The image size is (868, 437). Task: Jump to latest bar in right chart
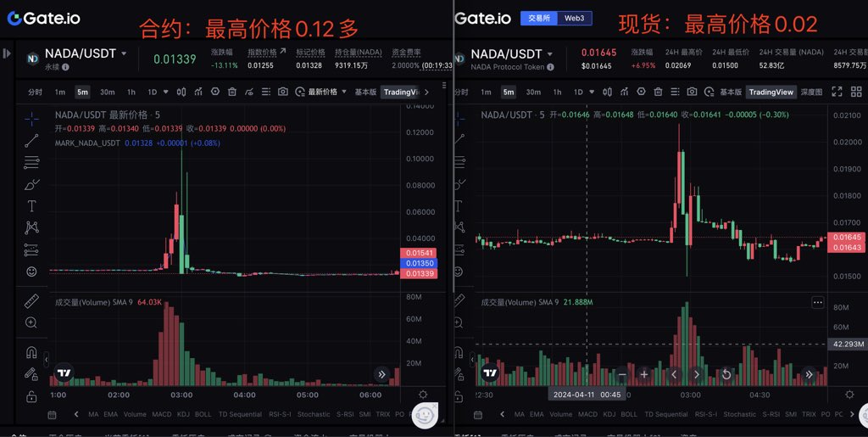tap(809, 374)
